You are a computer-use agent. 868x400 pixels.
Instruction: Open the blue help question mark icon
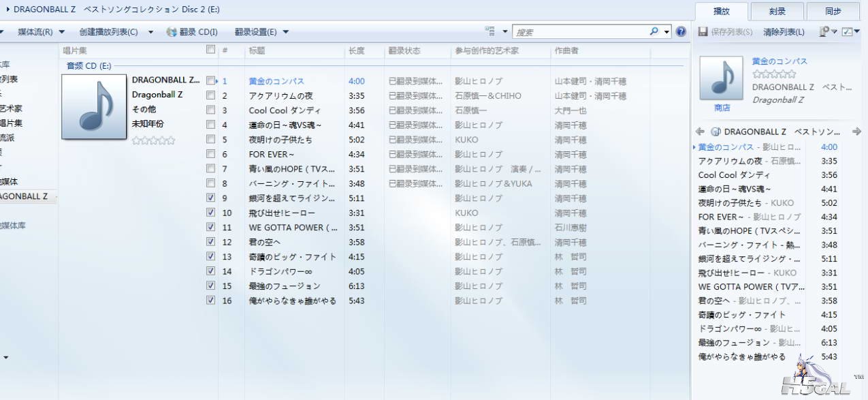(x=680, y=31)
